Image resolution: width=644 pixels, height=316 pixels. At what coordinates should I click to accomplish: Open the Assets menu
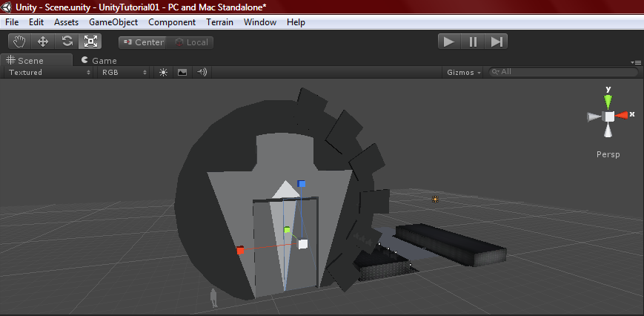pyautogui.click(x=66, y=22)
